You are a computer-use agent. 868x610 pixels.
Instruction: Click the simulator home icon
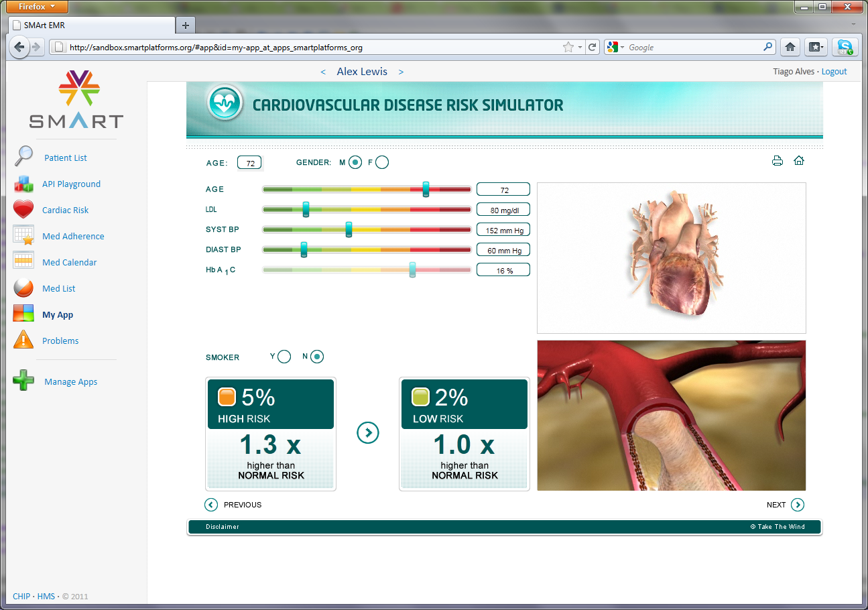pyautogui.click(x=799, y=161)
